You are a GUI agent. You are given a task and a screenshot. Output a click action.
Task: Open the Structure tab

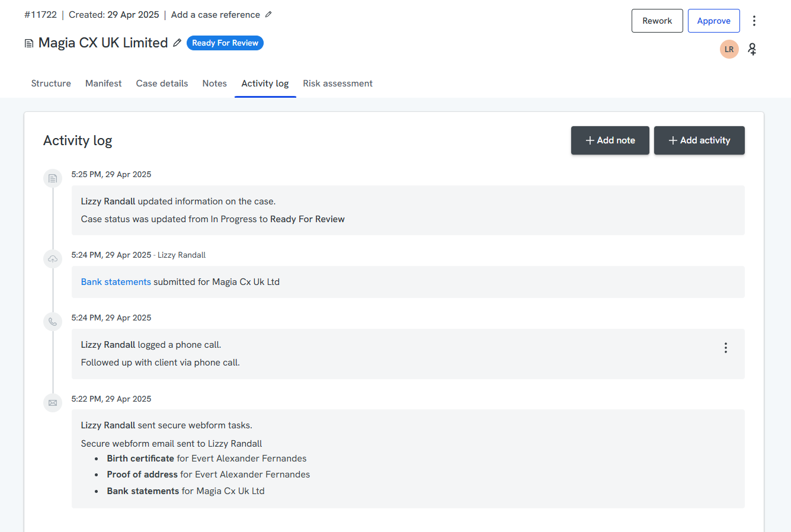pyautogui.click(x=51, y=84)
